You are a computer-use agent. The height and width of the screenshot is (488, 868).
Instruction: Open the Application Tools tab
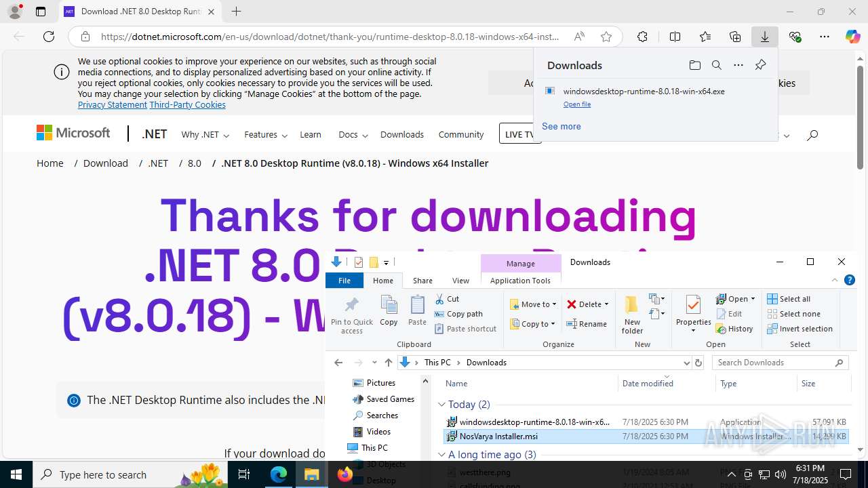[x=520, y=281]
